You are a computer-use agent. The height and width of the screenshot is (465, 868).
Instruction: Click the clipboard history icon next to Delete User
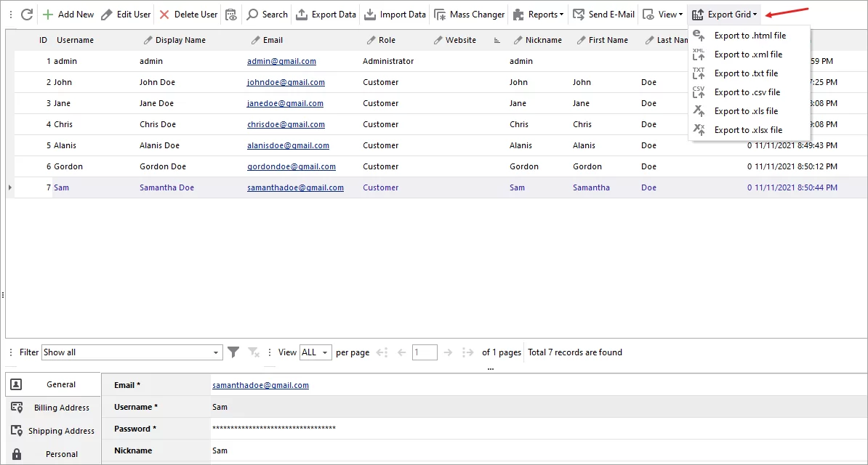coord(230,14)
